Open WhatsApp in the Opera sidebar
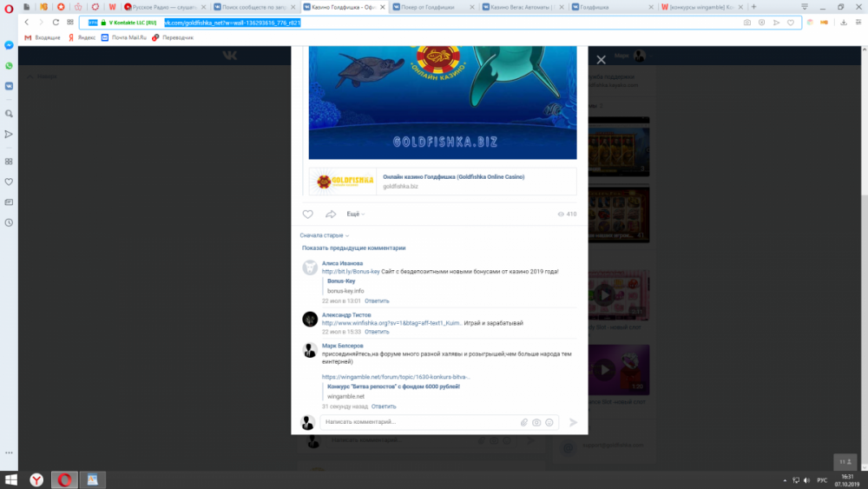Image resolution: width=868 pixels, height=489 pixels. point(9,66)
